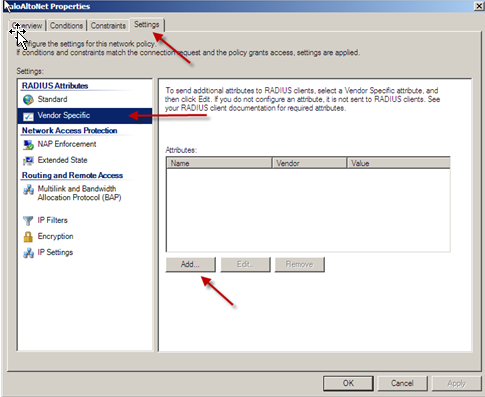This screenshot has height=397, width=485.
Task: Click the IP Settings network icon
Action: (28, 253)
